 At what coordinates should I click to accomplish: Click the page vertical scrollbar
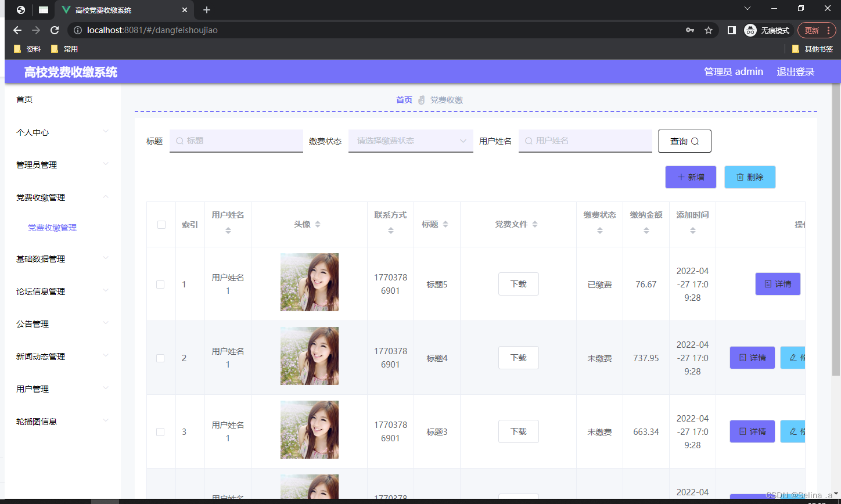[836, 229]
